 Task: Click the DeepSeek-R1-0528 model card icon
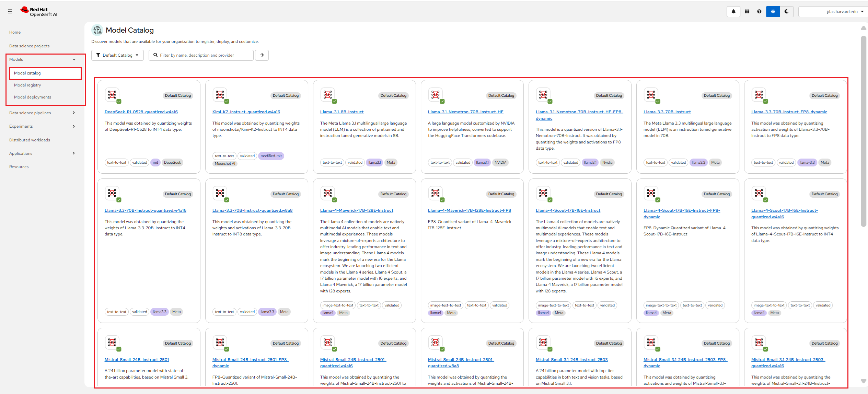tap(112, 95)
